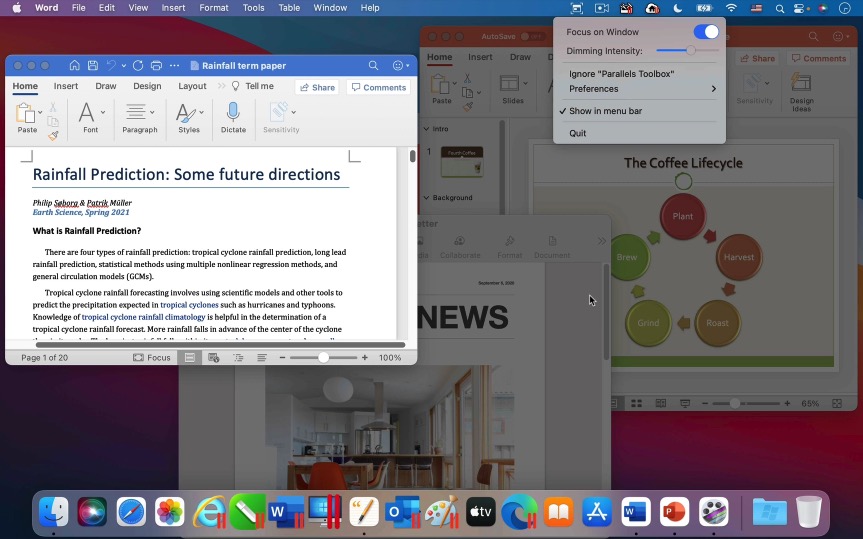Open Apple TV from the Dock

pyautogui.click(x=481, y=512)
